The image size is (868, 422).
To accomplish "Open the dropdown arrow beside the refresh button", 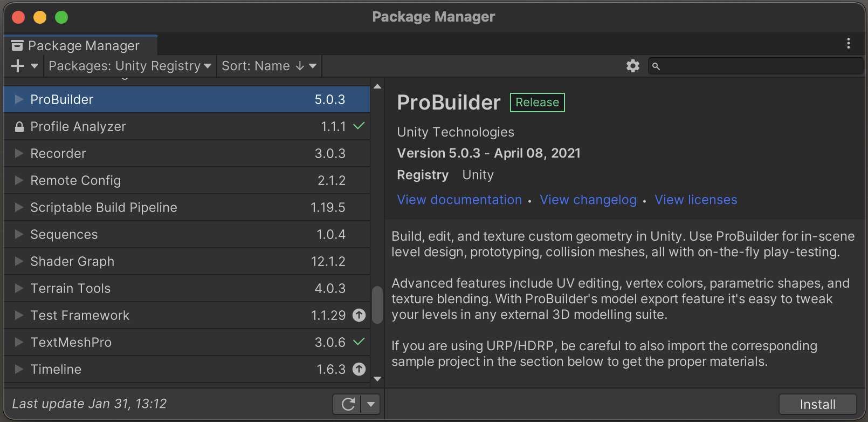I will (x=371, y=404).
